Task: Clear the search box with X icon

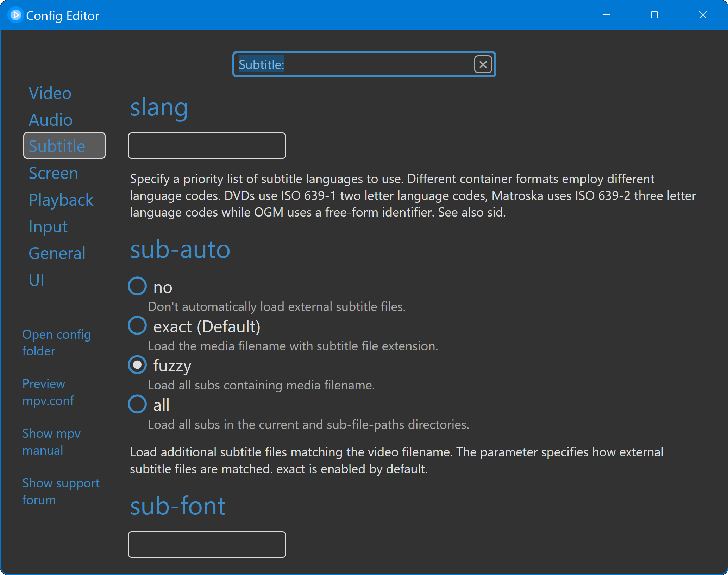Action: [483, 64]
